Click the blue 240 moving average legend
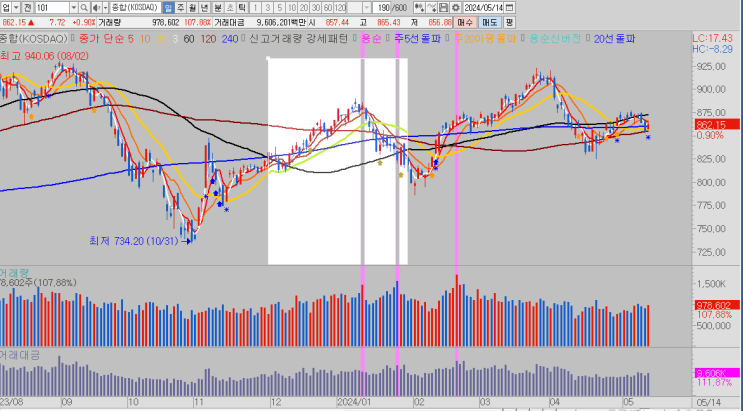743x411 pixels. [x=230, y=39]
